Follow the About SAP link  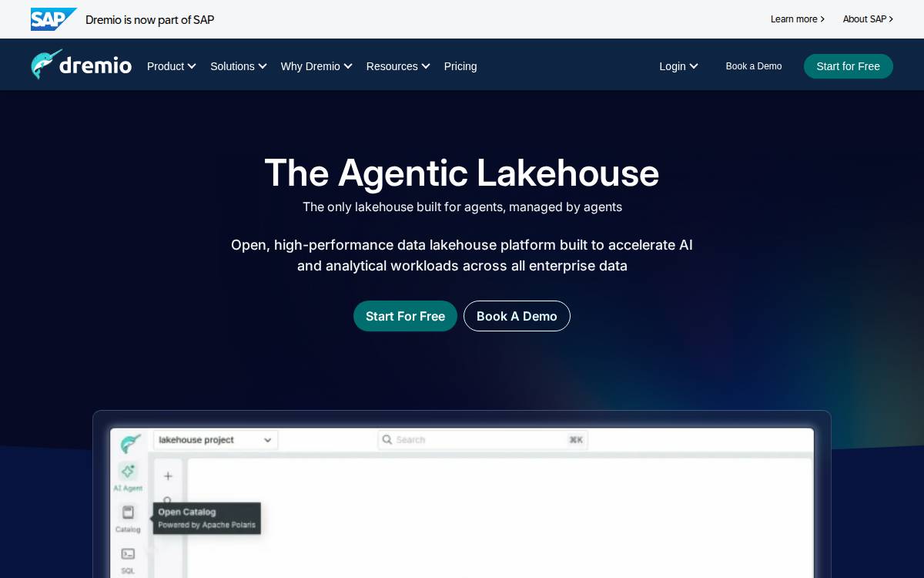868,19
